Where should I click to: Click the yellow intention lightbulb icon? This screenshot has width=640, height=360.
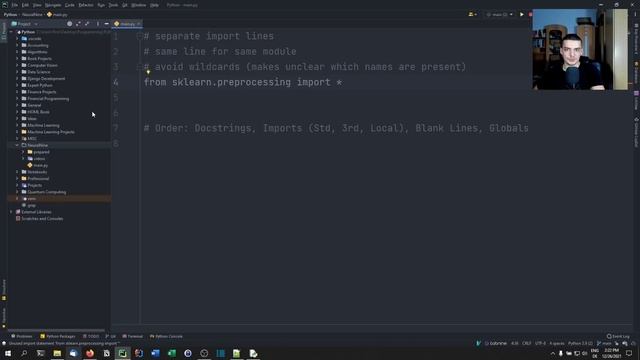click(x=148, y=72)
